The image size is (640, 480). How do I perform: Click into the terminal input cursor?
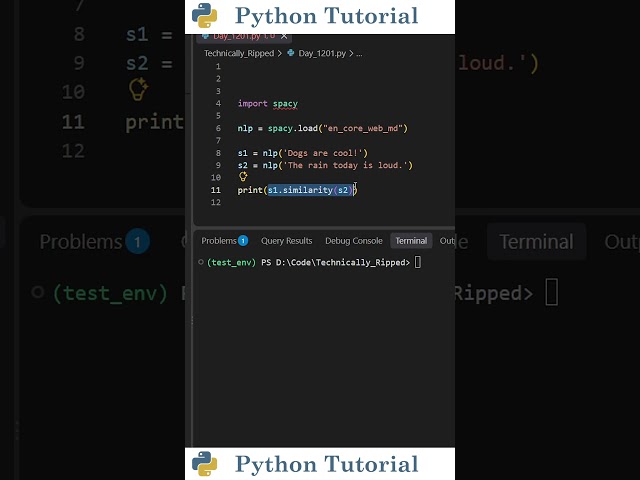(418, 262)
